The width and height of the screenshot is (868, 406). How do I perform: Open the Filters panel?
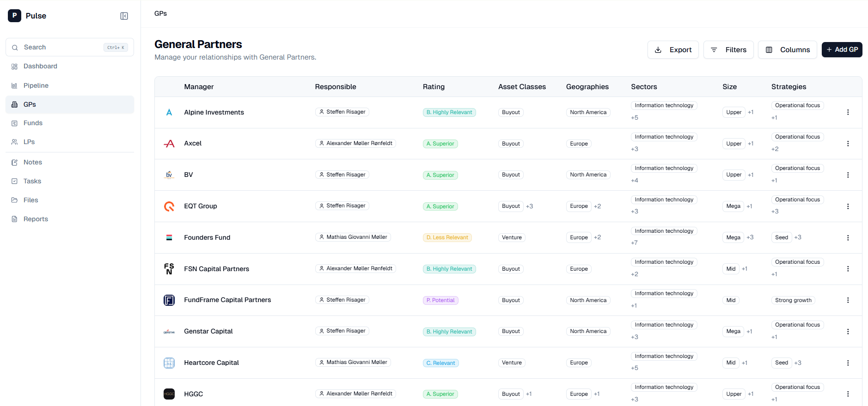[728, 50]
